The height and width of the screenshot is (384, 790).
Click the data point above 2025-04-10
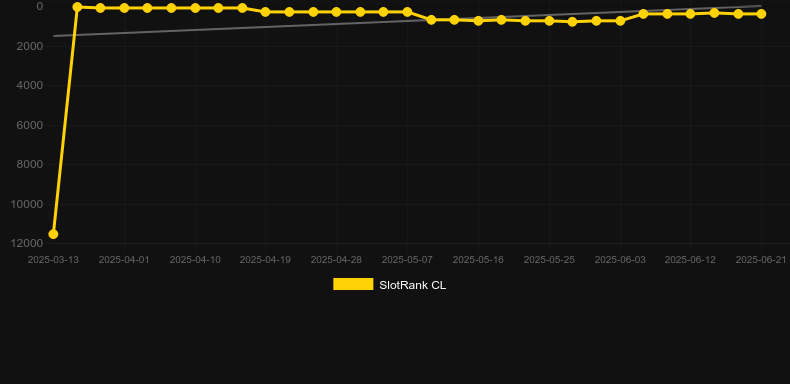pos(195,8)
